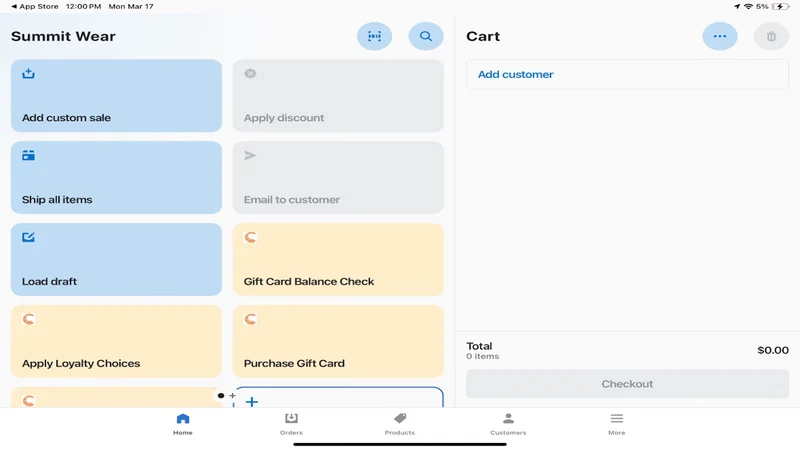Open the More tab
Screen dimensions: 800x450
[x=616, y=424]
